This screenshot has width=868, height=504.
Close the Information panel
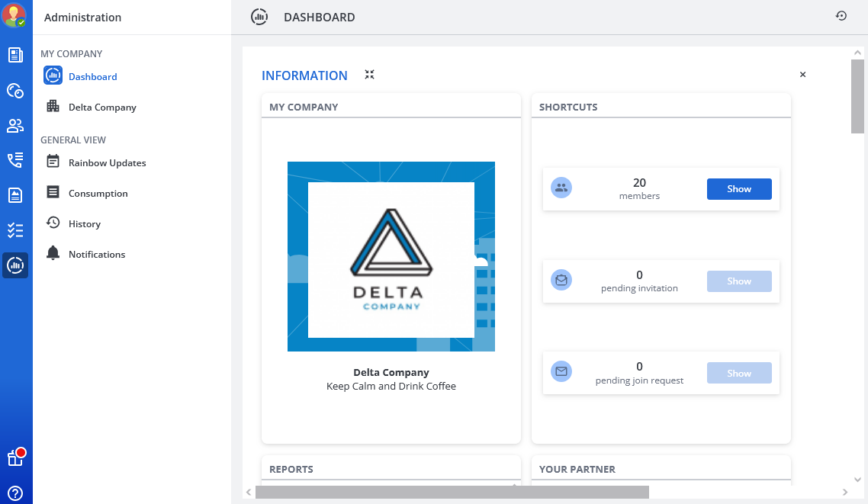click(802, 75)
